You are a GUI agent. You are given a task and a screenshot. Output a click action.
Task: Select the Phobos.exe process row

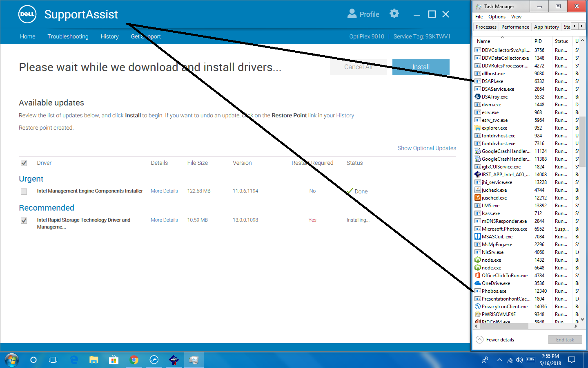pyautogui.click(x=527, y=291)
